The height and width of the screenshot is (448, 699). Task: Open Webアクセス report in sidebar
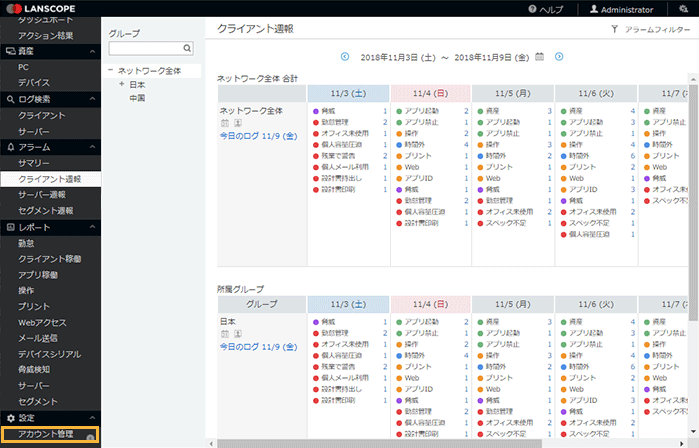42,322
